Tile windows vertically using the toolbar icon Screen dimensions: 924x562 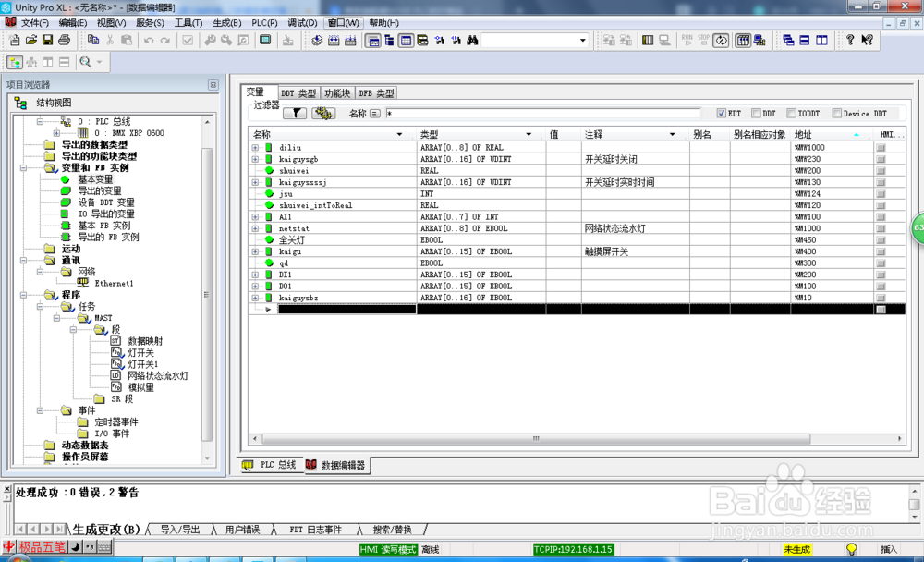(821, 40)
